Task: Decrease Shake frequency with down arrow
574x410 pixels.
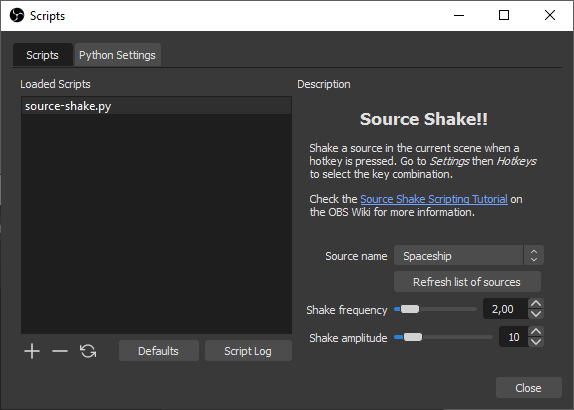Action: click(536, 314)
